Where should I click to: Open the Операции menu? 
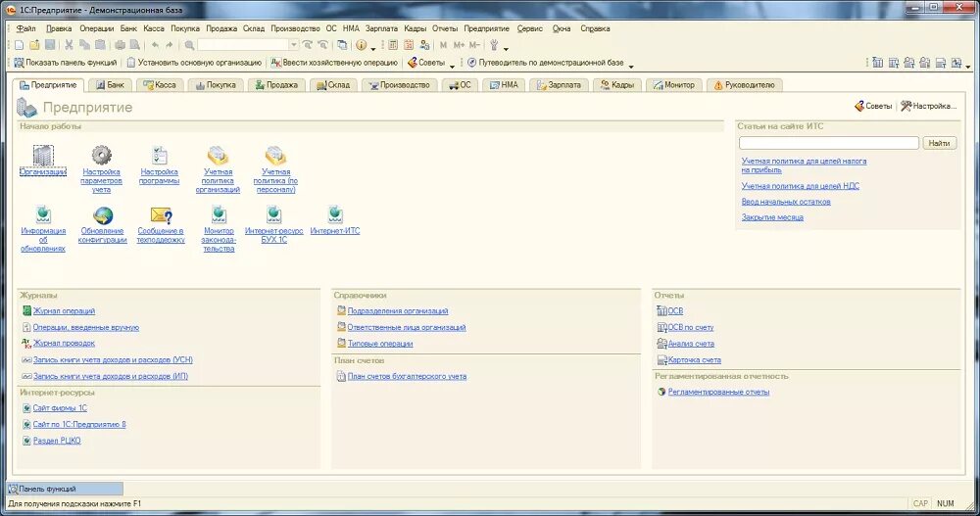click(96, 28)
